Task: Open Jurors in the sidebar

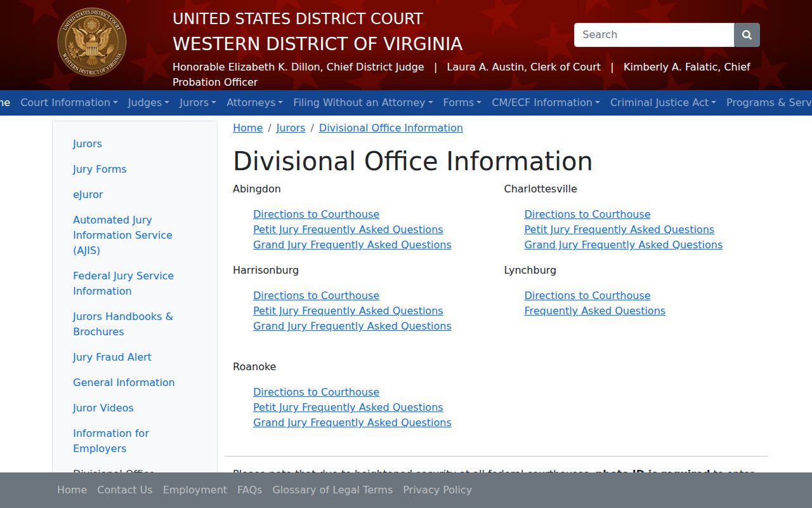Action: coord(88,144)
